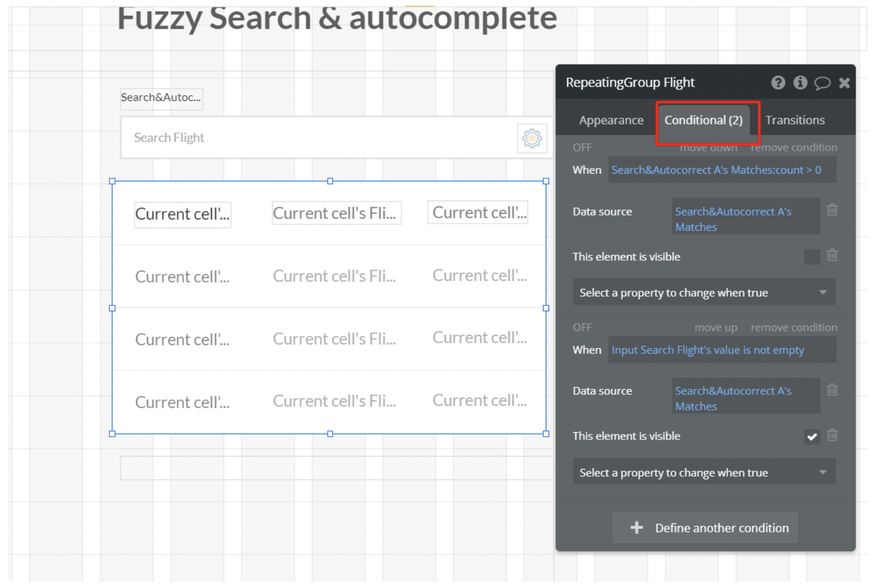
Task: Uncheck second condition's element is visible box
Action: (x=812, y=437)
